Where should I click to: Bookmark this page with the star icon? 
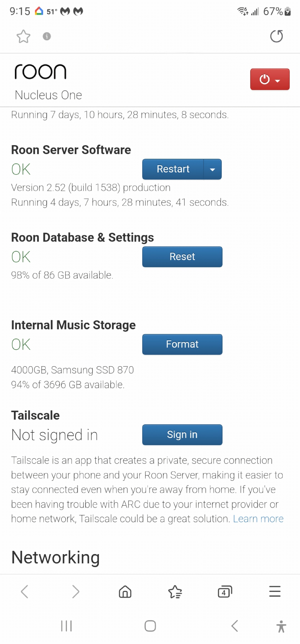point(23,36)
